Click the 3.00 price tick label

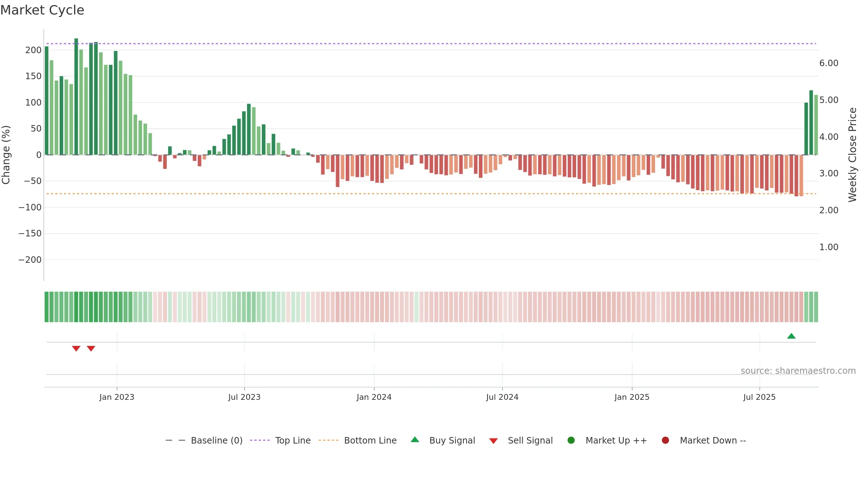pos(829,174)
